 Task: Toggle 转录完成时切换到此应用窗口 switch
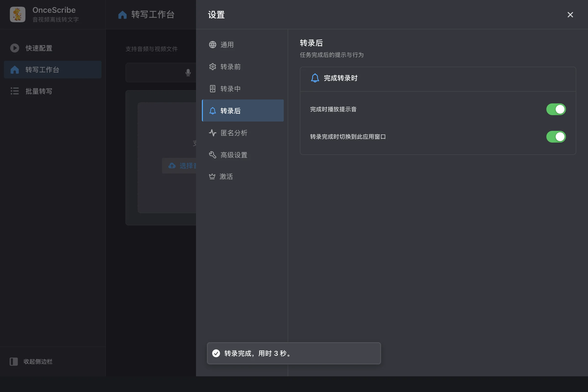[556, 137]
